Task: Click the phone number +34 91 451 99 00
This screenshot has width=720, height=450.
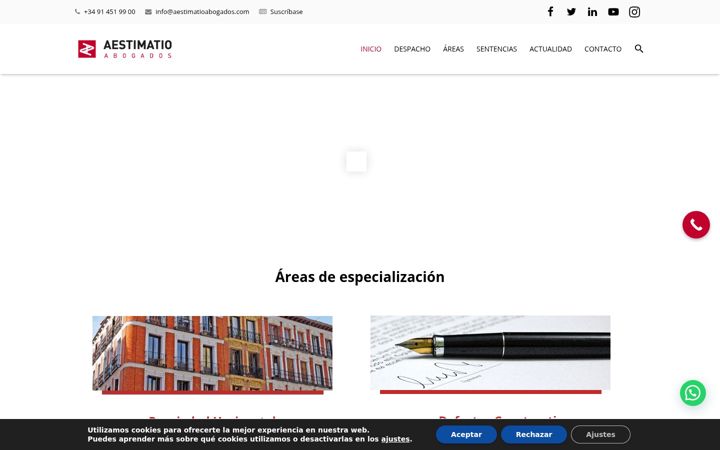Action: [109, 12]
